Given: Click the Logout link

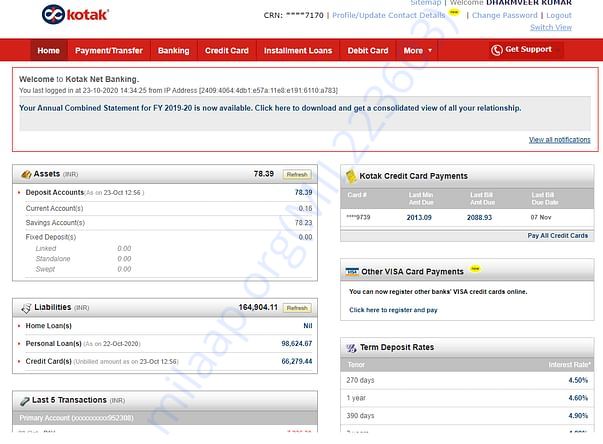Looking at the screenshot, I should (559, 15).
